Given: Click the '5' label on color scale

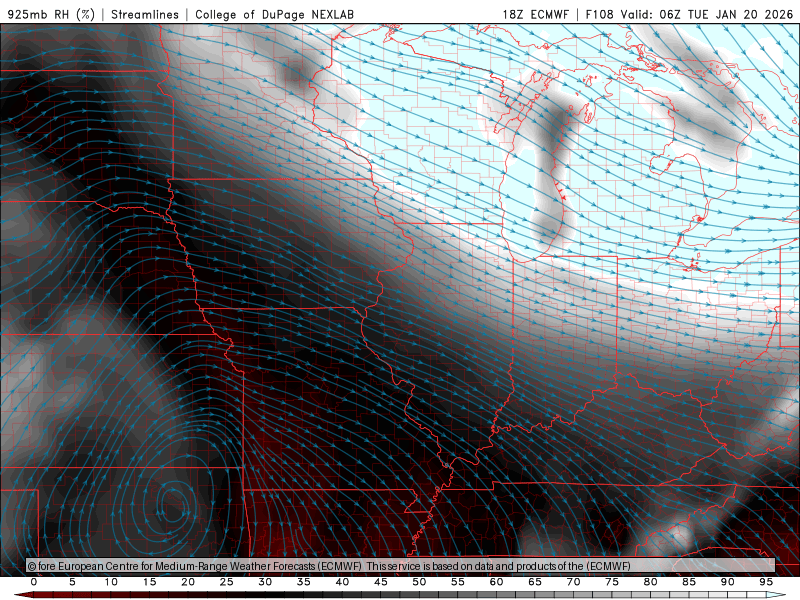Looking at the screenshot, I should pos(72,582).
